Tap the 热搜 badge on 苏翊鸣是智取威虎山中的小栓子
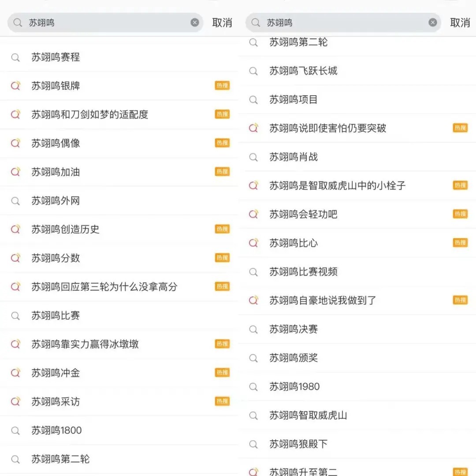Image resolution: width=476 pixels, height=476 pixels. 460,186
